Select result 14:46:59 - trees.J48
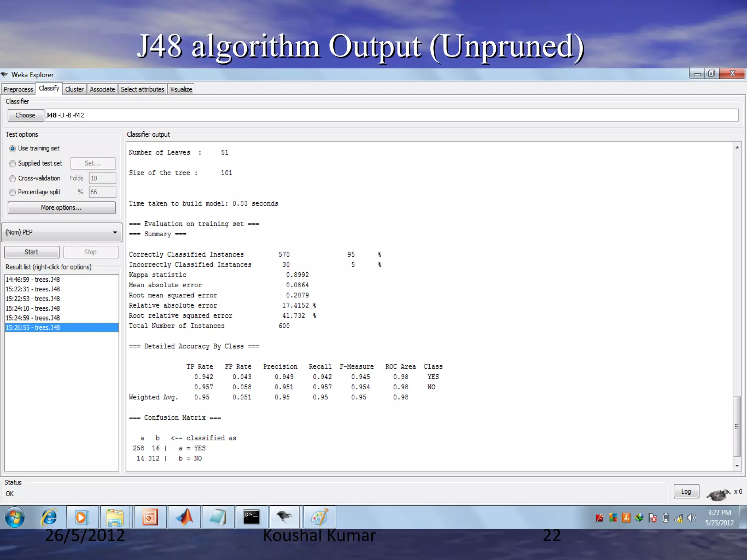The height and width of the screenshot is (560, 747). pos(62,280)
